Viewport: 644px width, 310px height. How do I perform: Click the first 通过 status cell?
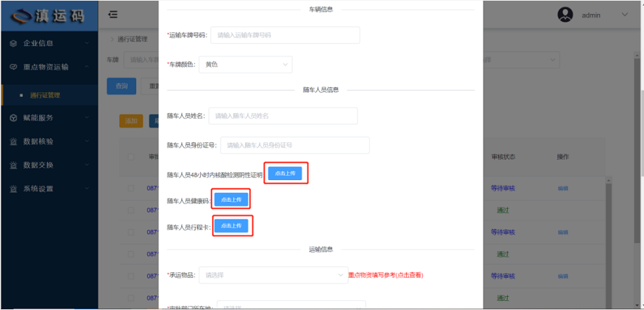pyautogui.click(x=503, y=210)
